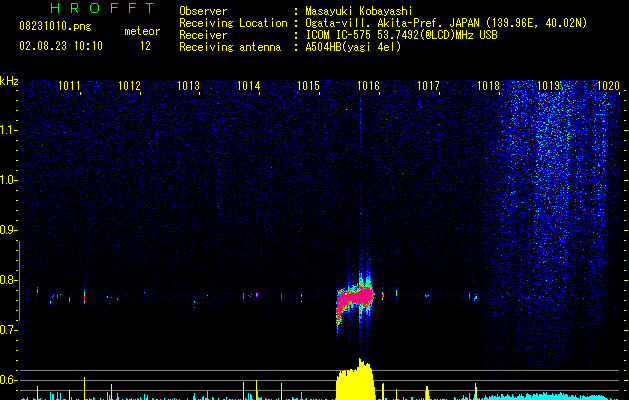
Task: Click the large pink meteor echo
Action: (x=355, y=299)
